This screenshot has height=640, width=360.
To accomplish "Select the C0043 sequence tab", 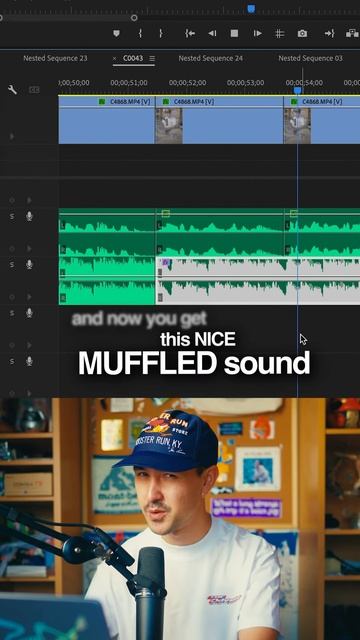I will coord(133,58).
